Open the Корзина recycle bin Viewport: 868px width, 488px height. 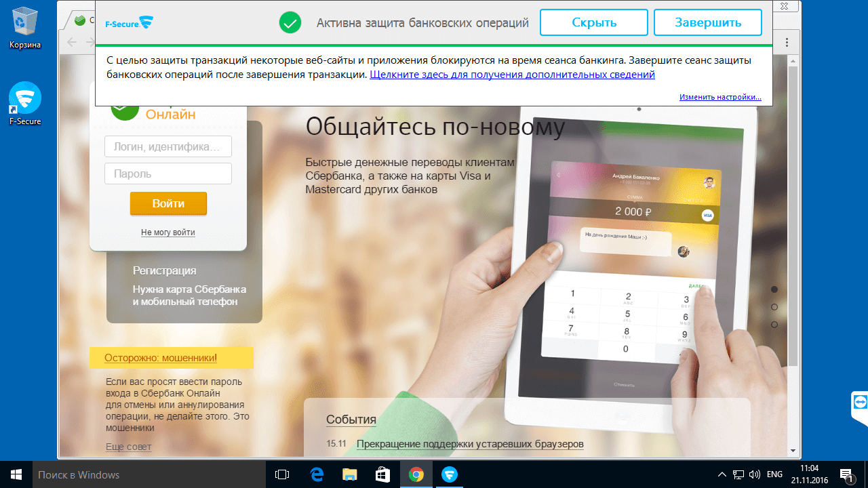[x=24, y=20]
